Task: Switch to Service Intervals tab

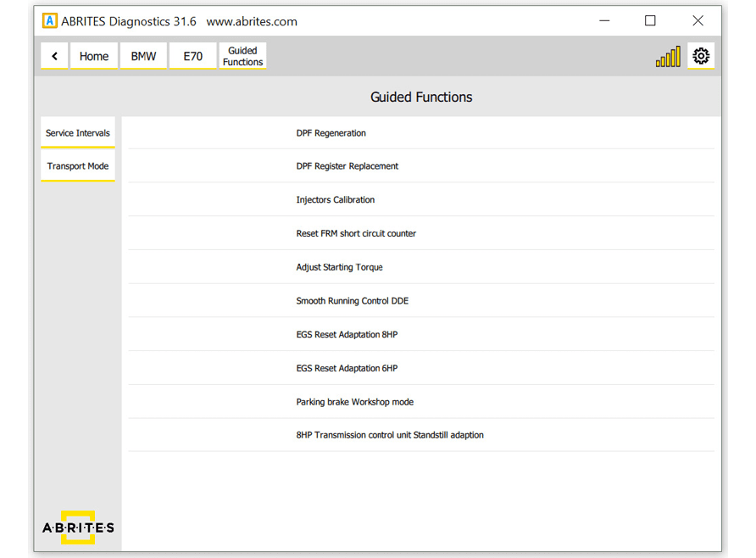Action: tap(78, 133)
